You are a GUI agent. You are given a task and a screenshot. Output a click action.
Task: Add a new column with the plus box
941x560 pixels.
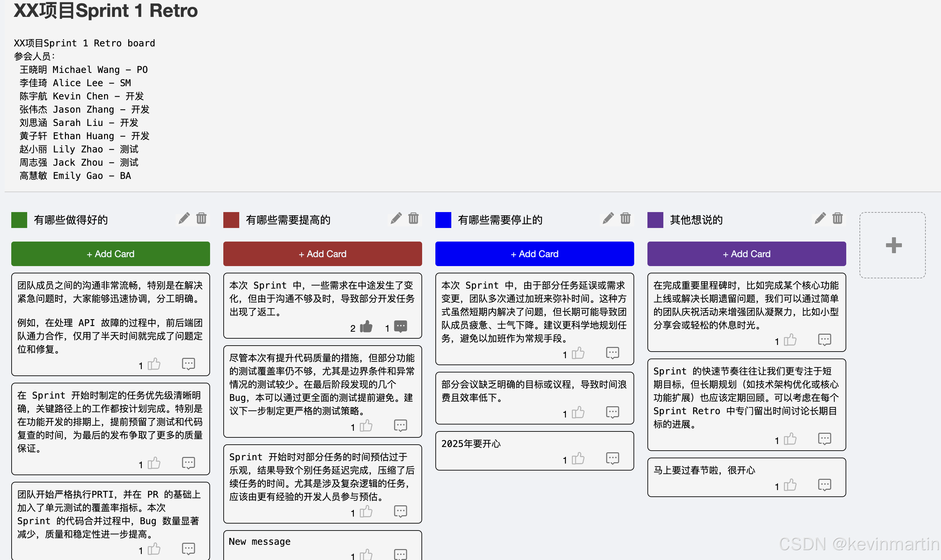[x=893, y=245]
